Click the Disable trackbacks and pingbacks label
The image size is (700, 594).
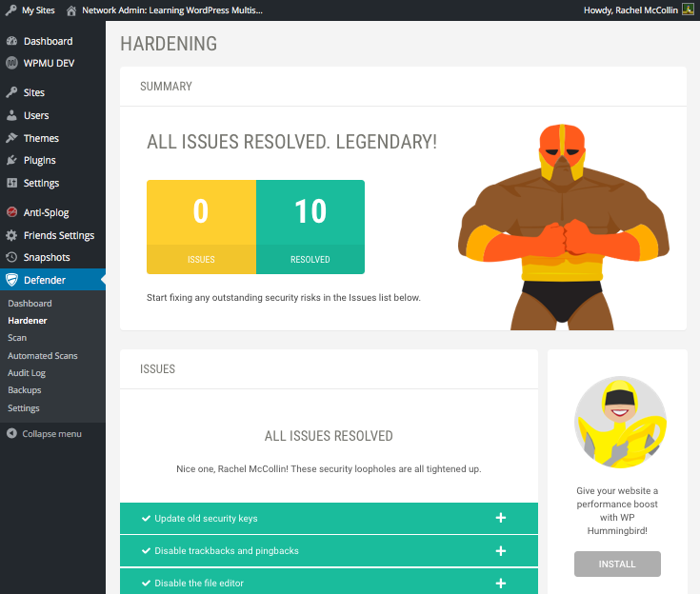point(227,551)
